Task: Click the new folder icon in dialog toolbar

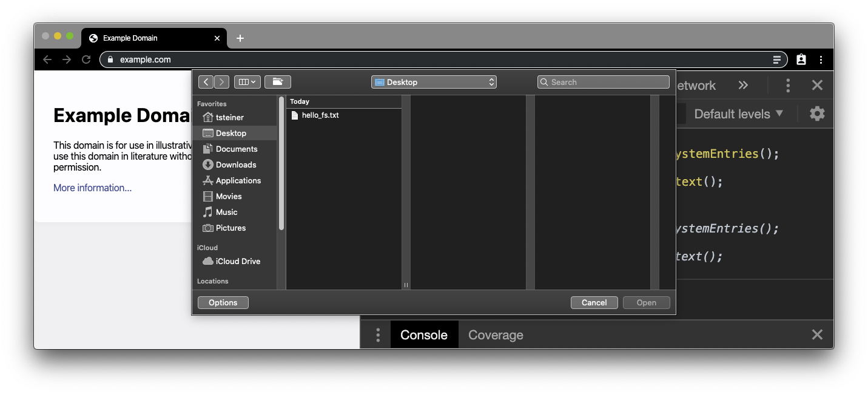Action: click(278, 82)
